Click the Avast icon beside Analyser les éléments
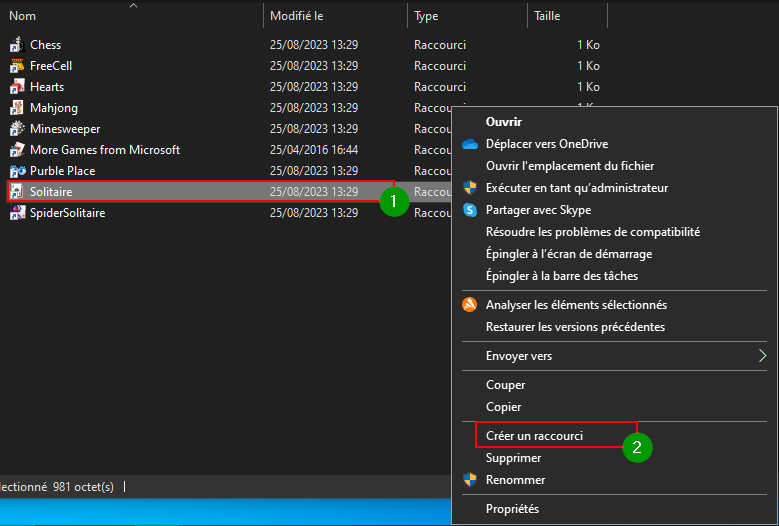Viewport: 779px width, 526px height. 469,304
